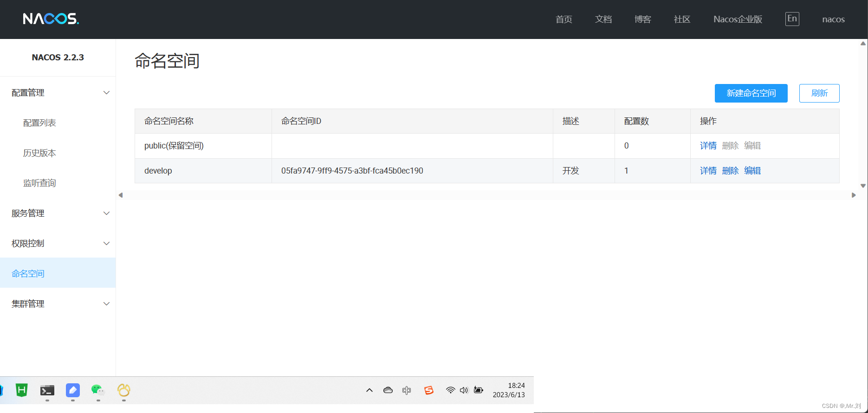Click the volume speaker tray icon

click(x=464, y=390)
